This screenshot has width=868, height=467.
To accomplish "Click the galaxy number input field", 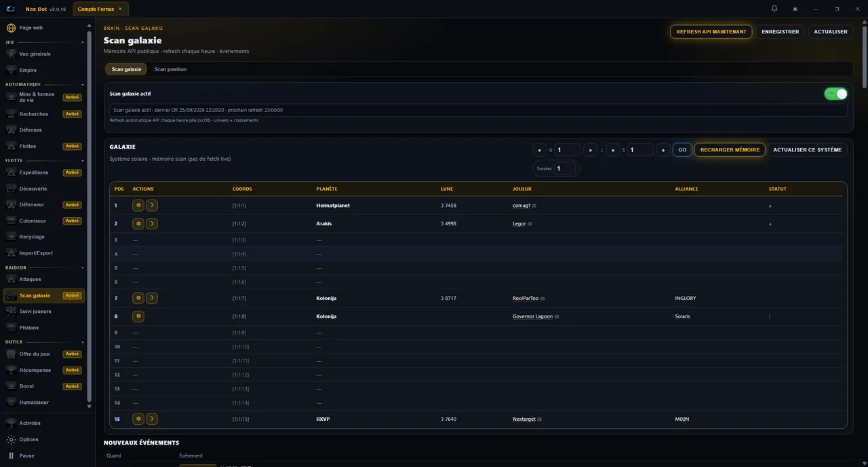I will pyautogui.click(x=568, y=150).
